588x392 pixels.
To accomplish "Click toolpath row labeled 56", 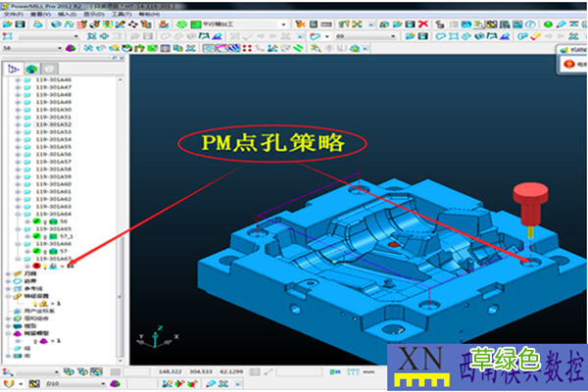I will tap(64, 221).
